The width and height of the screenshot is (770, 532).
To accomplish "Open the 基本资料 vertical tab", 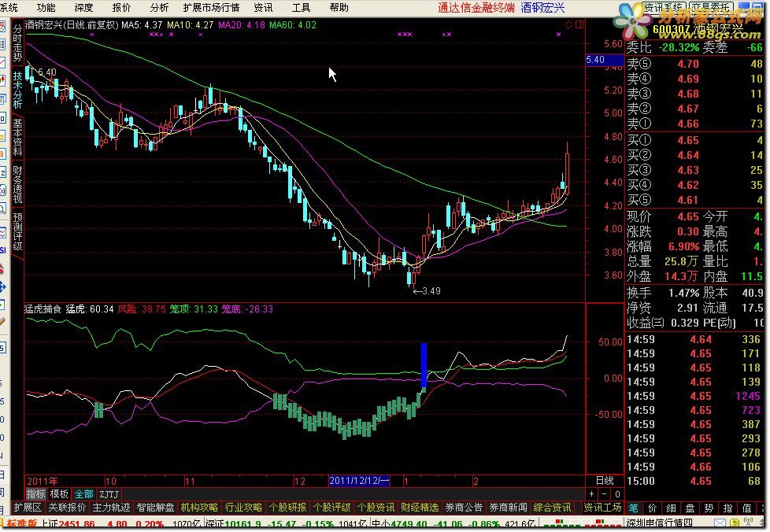I will tap(17, 137).
